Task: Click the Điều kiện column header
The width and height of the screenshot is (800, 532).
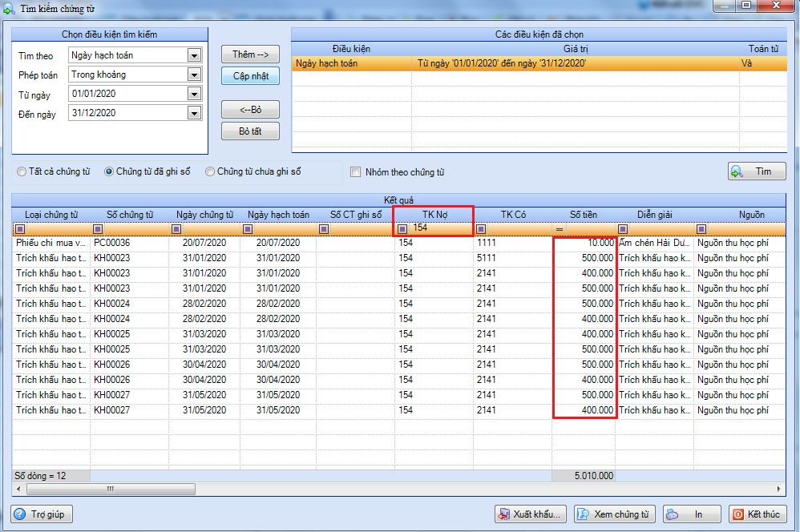Action: point(352,49)
